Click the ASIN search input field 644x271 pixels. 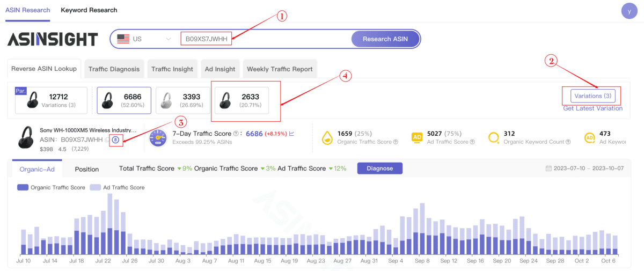tap(263, 39)
